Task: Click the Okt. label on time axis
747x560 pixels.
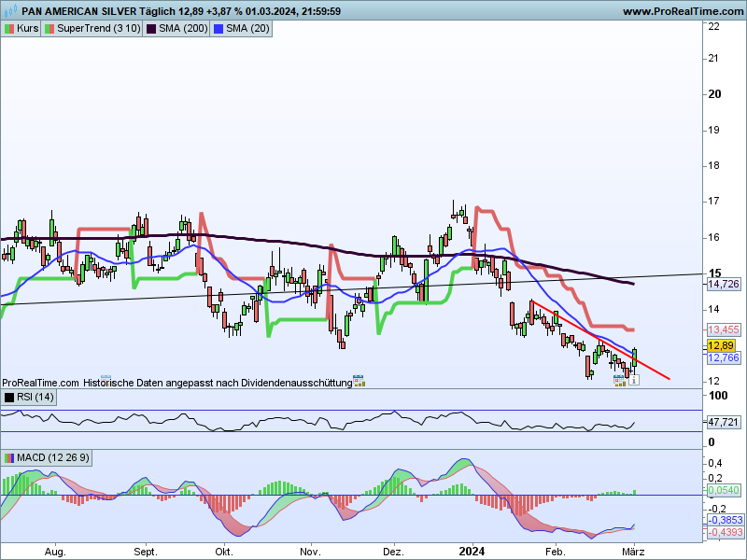Action: click(x=224, y=552)
